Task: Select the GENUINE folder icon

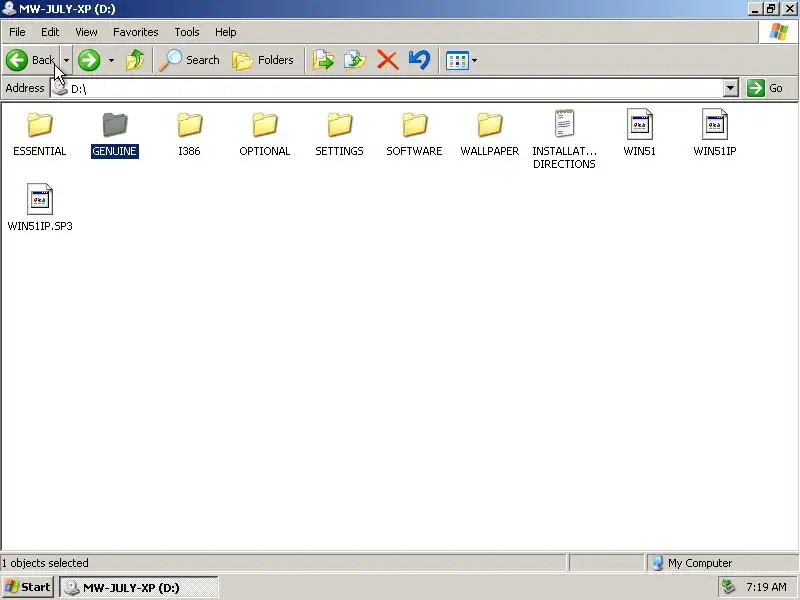Action: (115, 124)
